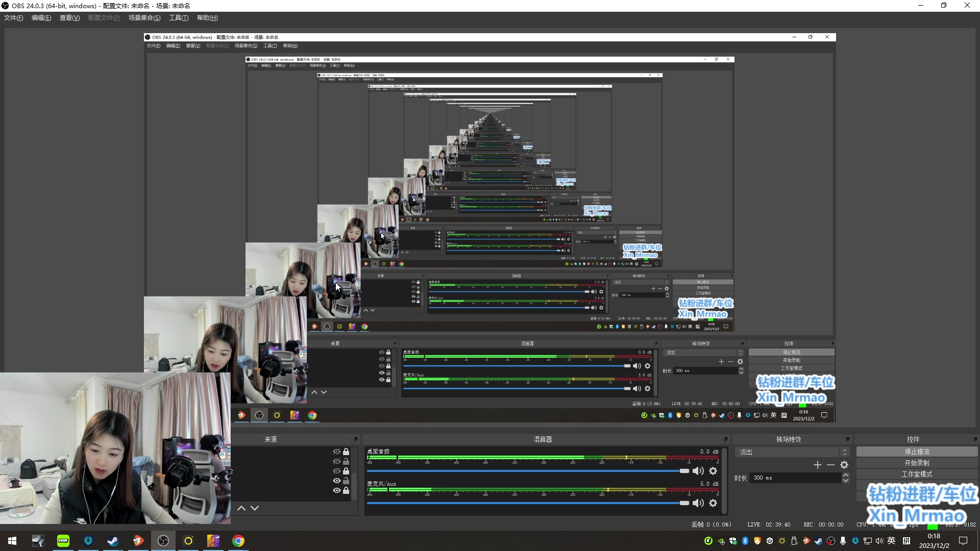Click the LIVE: 02:39:40 status text
The image size is (980, 551).
769,524
